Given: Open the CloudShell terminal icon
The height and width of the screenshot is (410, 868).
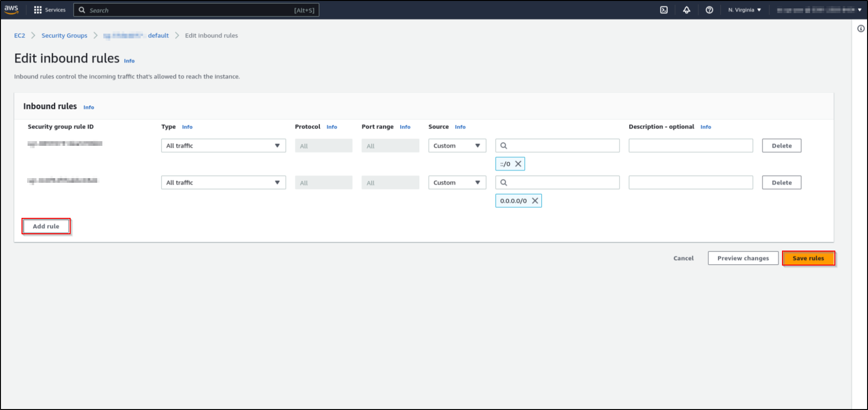Looking at the screenshot, I should 664,10.
